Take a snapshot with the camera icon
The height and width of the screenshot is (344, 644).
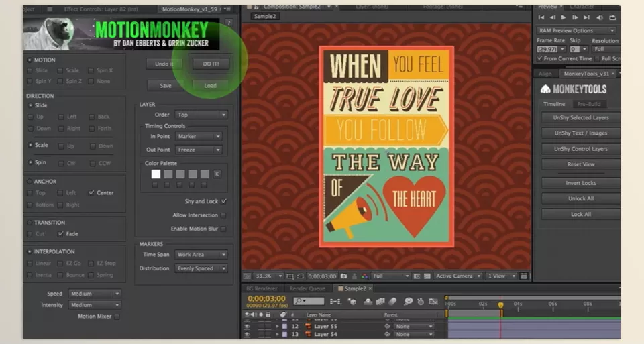pyautogui.click(x=343, y=276)
